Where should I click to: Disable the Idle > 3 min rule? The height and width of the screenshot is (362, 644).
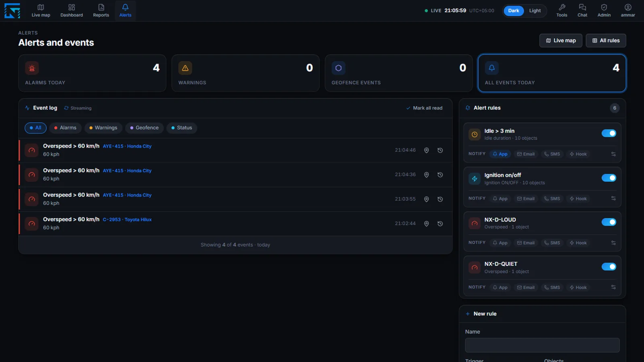609,133
